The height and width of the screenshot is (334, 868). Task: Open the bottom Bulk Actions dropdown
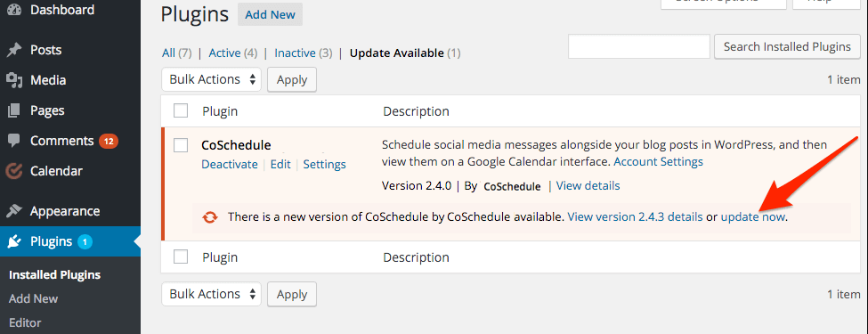click(x=212, y=294)
